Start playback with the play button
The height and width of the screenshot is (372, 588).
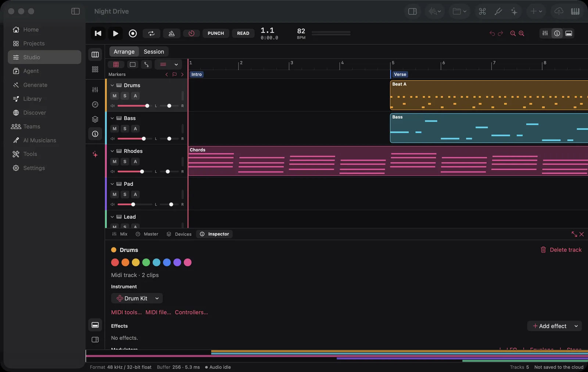(115, 33)
